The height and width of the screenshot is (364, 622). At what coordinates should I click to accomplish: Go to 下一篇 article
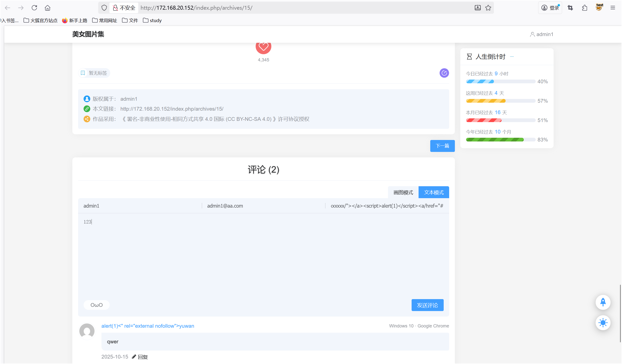[442, 146]
